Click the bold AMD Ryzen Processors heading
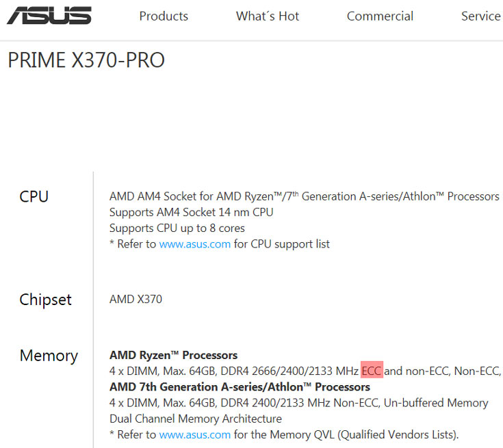The width and height of the screenshot is (503, 448). click(173, 356)
